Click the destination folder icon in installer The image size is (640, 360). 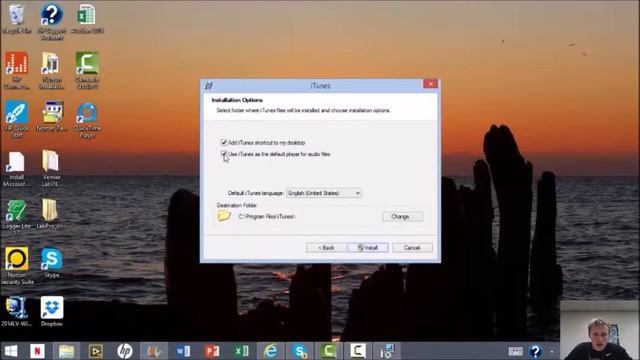pos(224,216)
